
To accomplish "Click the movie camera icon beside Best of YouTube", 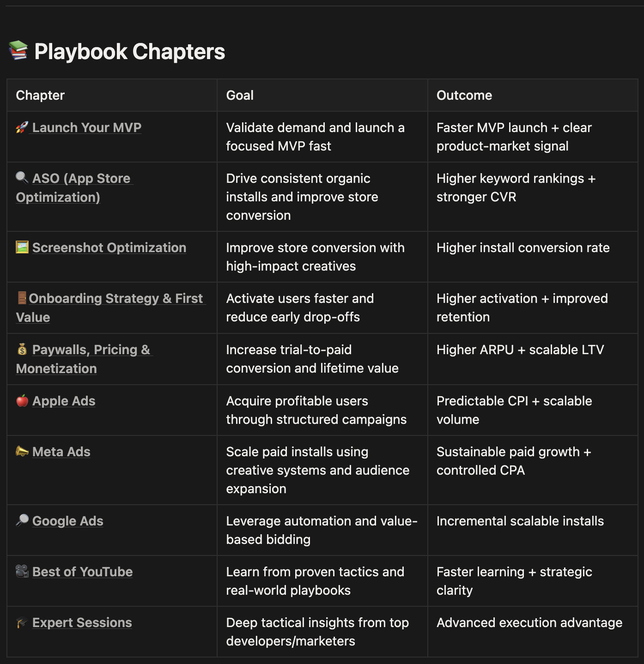I will (22, 571).
